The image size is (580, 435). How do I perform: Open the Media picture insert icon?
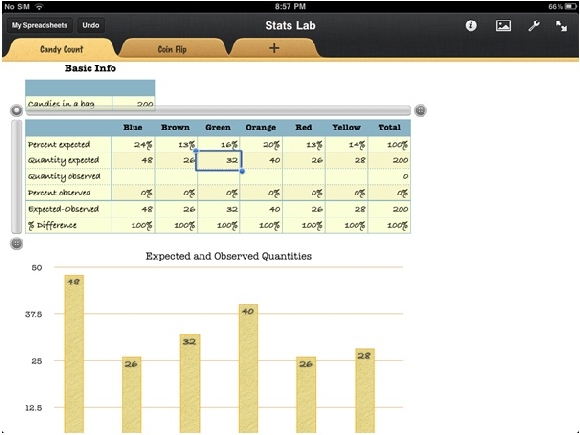click(503, 26)
